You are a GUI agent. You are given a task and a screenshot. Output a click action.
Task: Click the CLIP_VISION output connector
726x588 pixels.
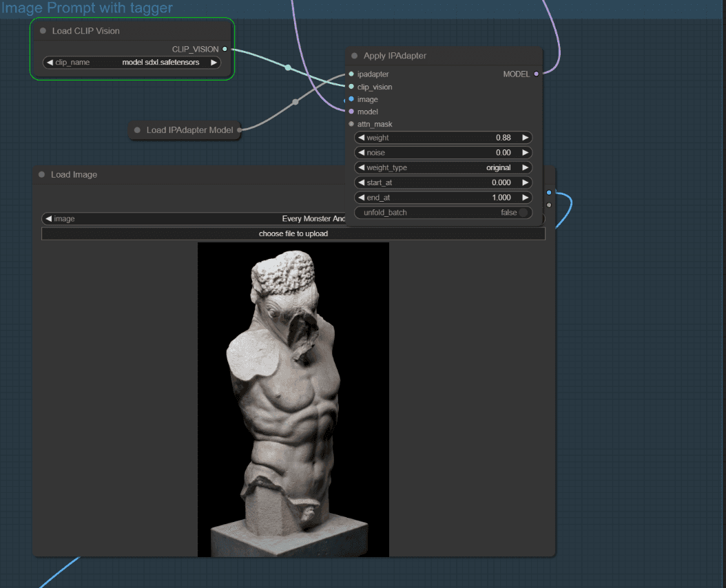coord(225,49)
